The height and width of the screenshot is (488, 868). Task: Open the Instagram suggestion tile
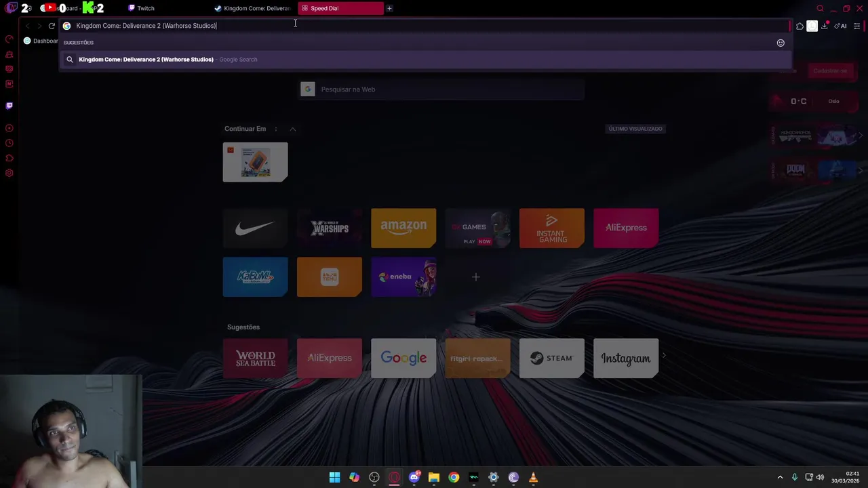[626, 358]
